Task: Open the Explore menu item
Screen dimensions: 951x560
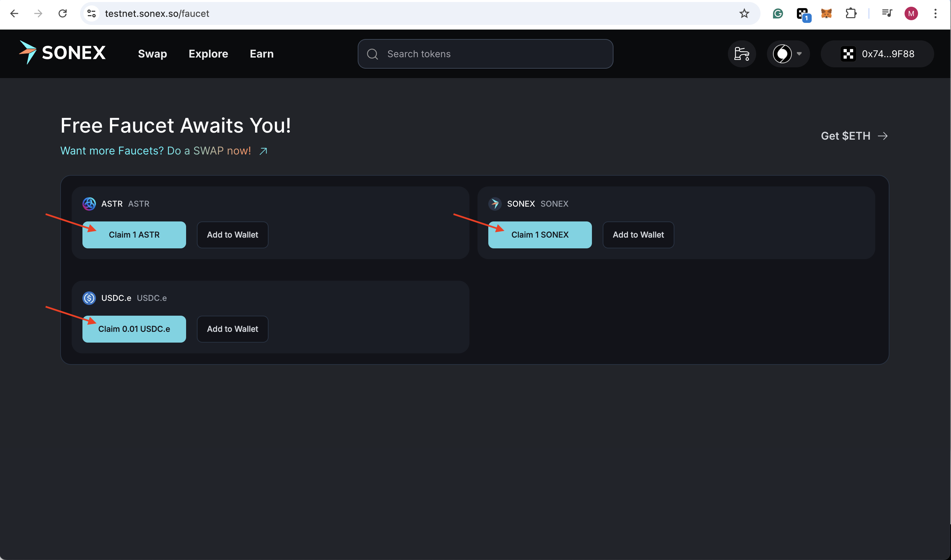Action: tap(208, 54)
